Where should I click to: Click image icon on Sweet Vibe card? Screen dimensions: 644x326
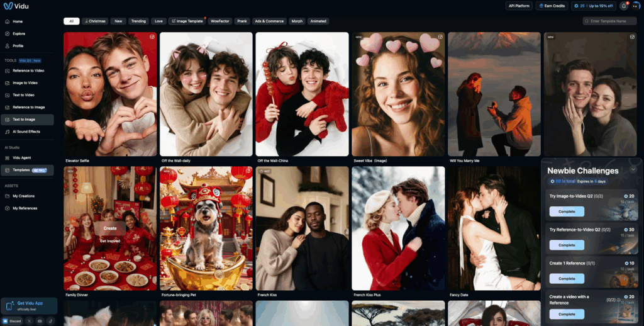(x=440, y=37)
